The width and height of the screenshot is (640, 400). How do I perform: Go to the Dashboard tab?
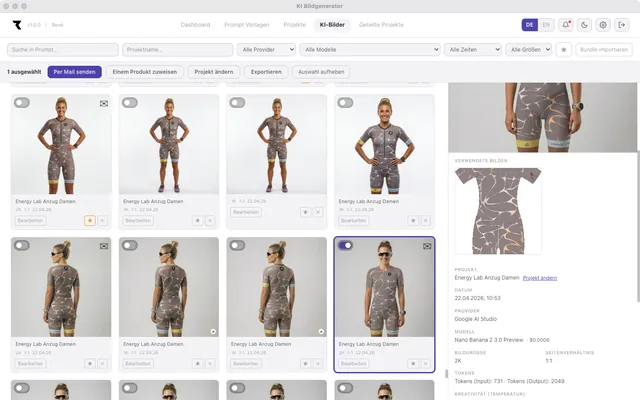coord(195,25)
